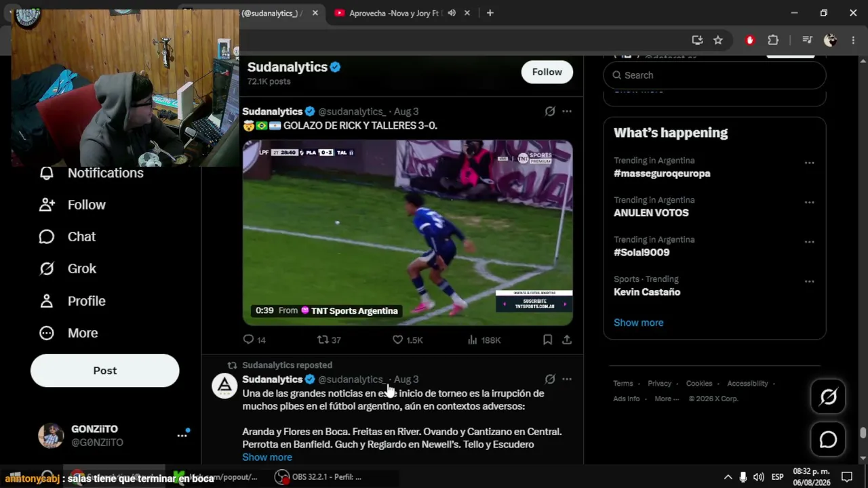Follow the Sudanalytics account

(547, 72)
